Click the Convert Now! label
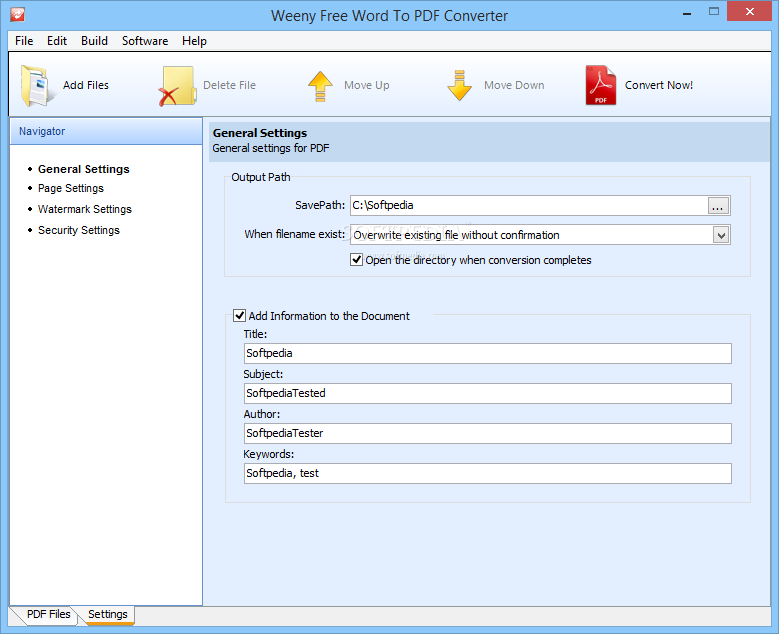779x634 pixels. coord(659,85)
